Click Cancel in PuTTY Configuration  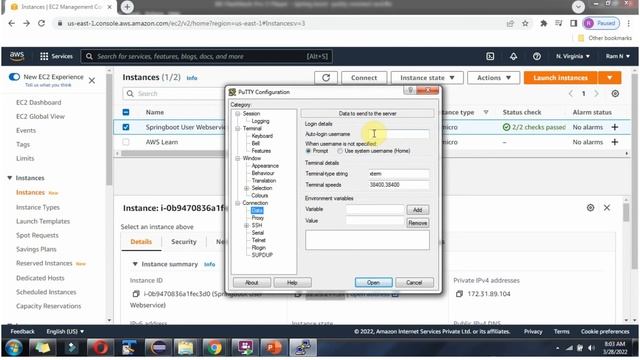(x=414, y=282)
